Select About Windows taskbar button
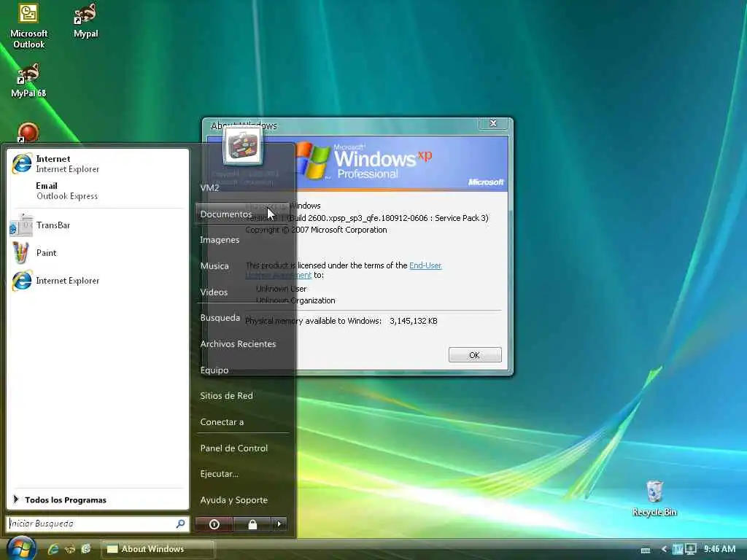The width and height of the screenshot is (747, 560). (158, 549)
